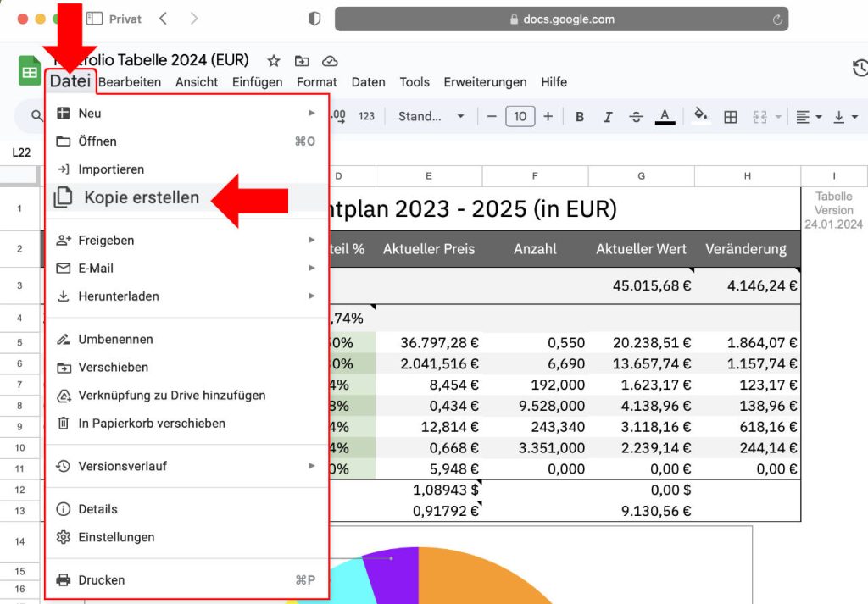The height and width of the screenshot is (604, 868).
Task: Select Verknüpfung zu Drive hinzufügen
Action: point(187,396)
